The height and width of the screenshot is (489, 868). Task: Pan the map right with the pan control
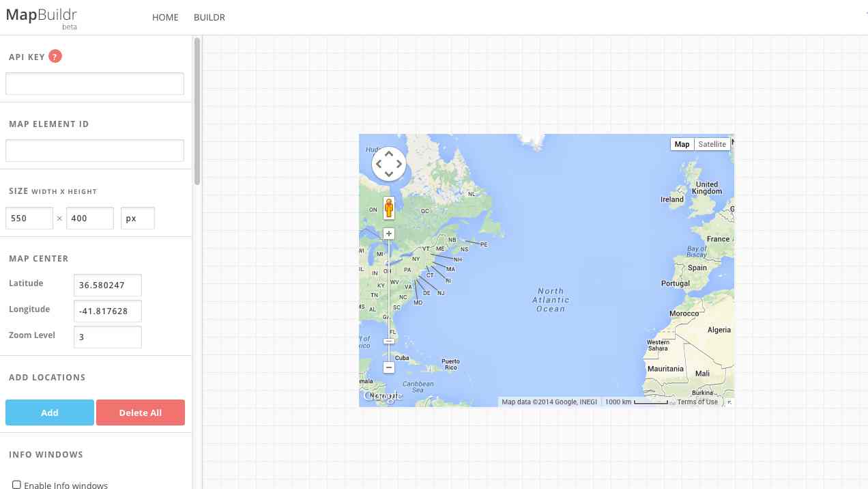coord(399,164)
